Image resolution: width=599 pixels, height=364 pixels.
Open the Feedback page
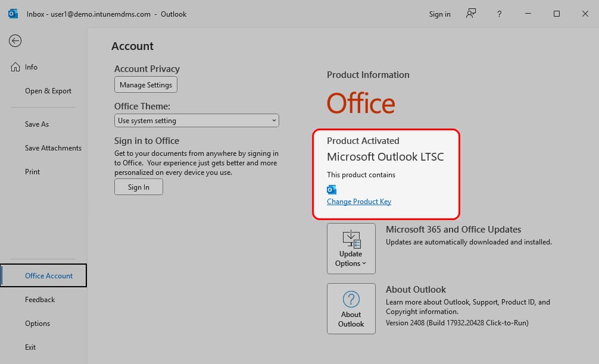(40, 300)
